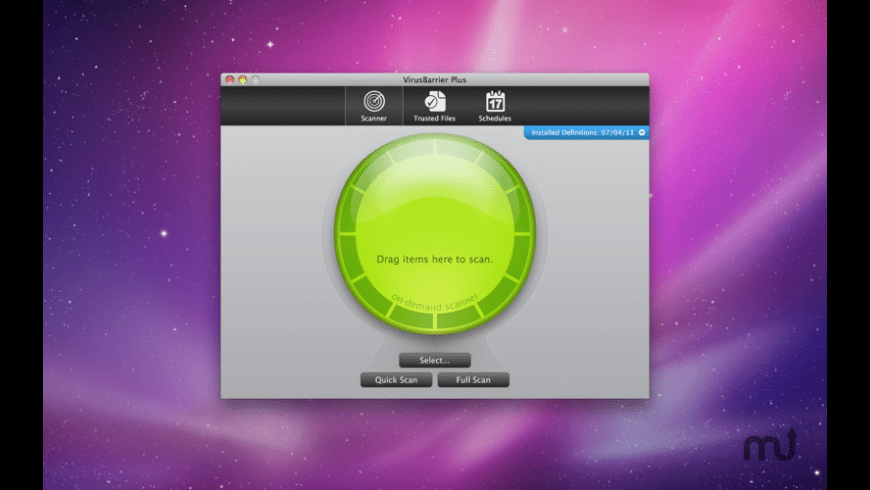This screenshot has height=490, width=870.
Task: Start a Full Scan
Action: 473,380
